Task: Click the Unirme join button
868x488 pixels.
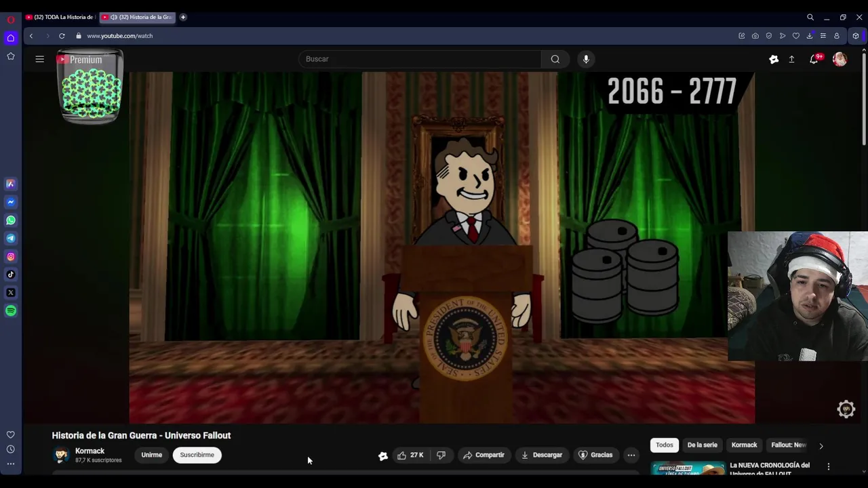Action: click(x=152, y=455)
